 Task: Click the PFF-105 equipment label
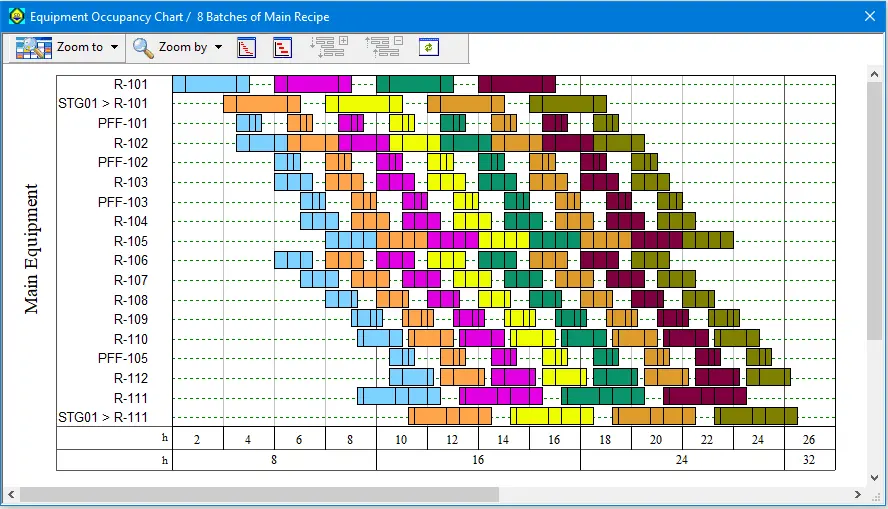[123, 358]
